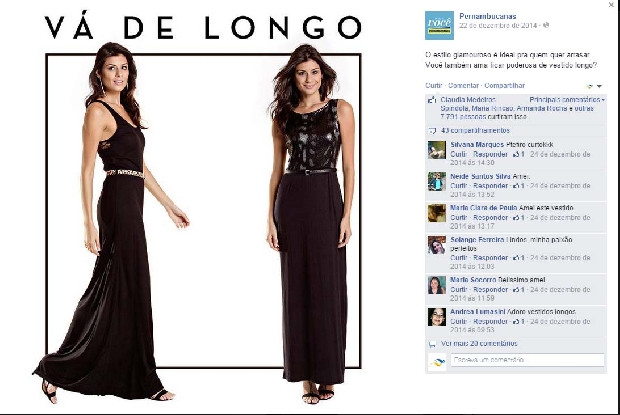Expand Ver mais 20 comentários

pyautogui.click(x=479, y=343)
